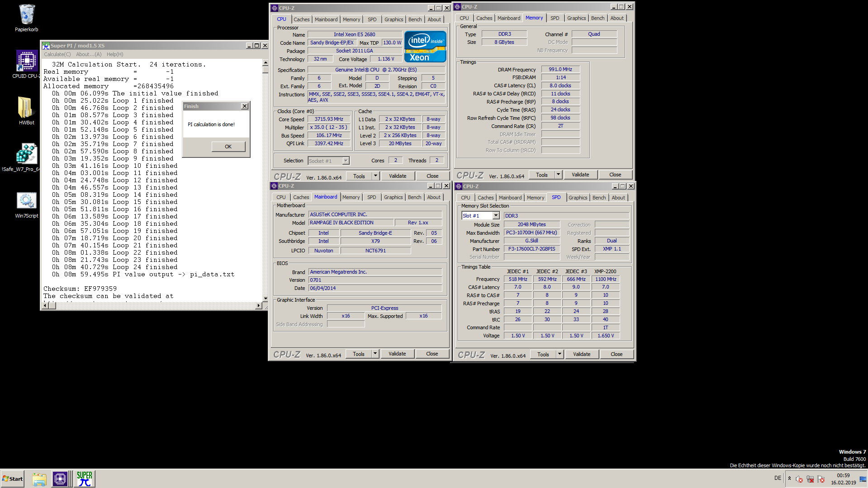Click Tools button in Mainboard window
This screenshot has height=488, width=868.
pyautogui.click(x=359, y=354)
